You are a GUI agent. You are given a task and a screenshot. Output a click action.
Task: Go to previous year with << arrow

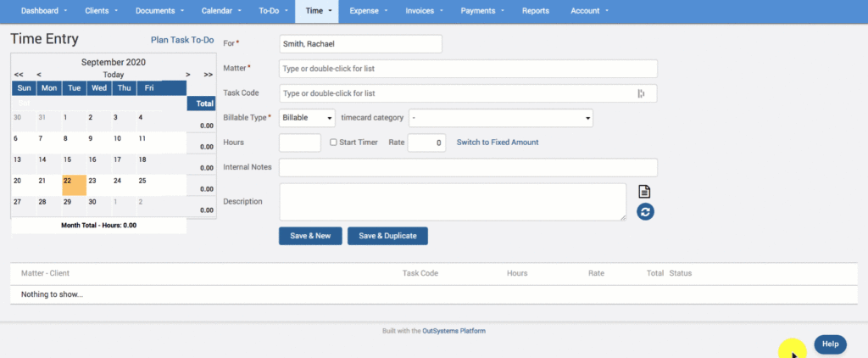click(x=19, y=75)
